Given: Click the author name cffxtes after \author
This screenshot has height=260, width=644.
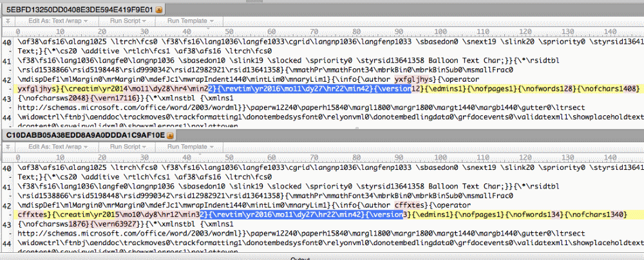Looking at the screenshot, I should click(410, 205).
